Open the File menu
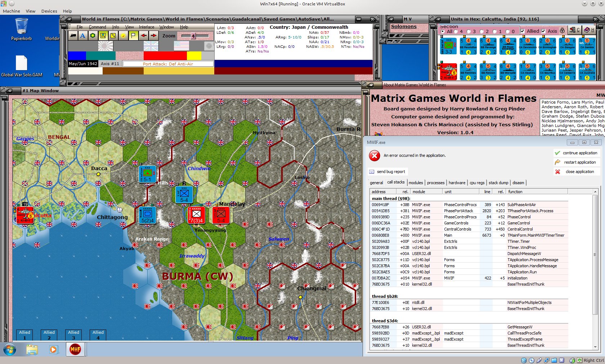This screenshot has height=364, width=605. (80, 27)
